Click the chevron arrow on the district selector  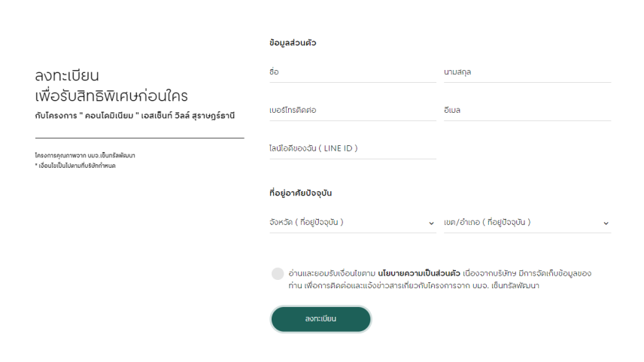pos(606,224)
